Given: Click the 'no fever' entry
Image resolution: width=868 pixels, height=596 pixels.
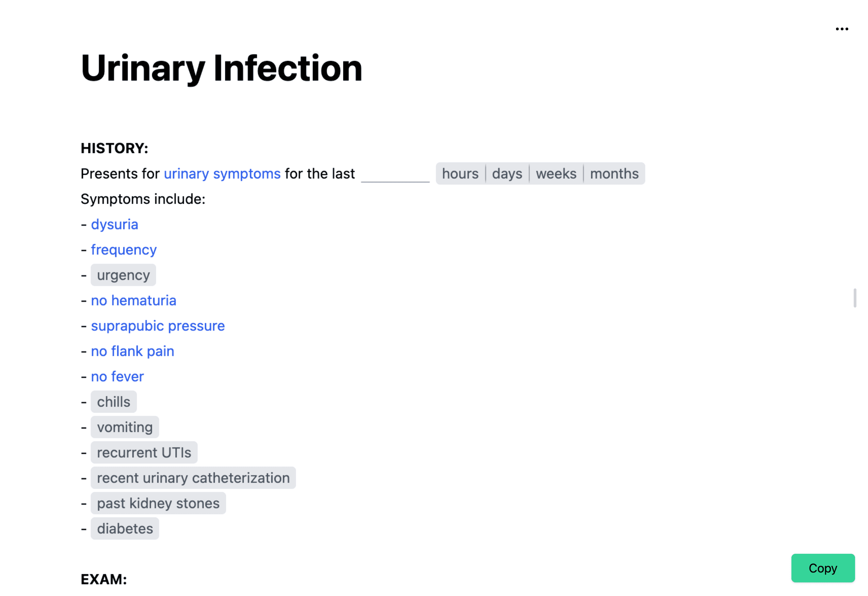Looking at the screenshot, I should (x=117, y=376).
